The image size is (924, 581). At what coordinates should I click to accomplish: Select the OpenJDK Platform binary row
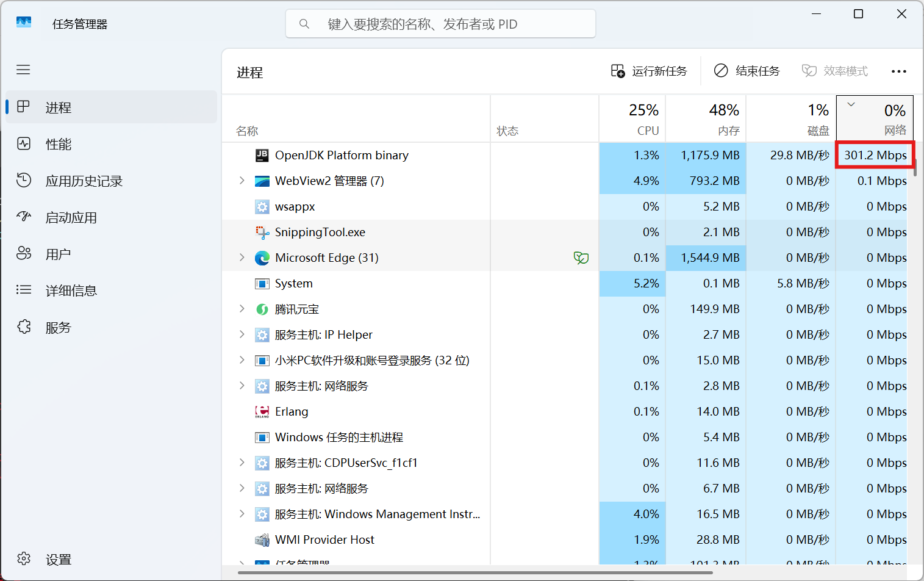[x=565, y=155]
